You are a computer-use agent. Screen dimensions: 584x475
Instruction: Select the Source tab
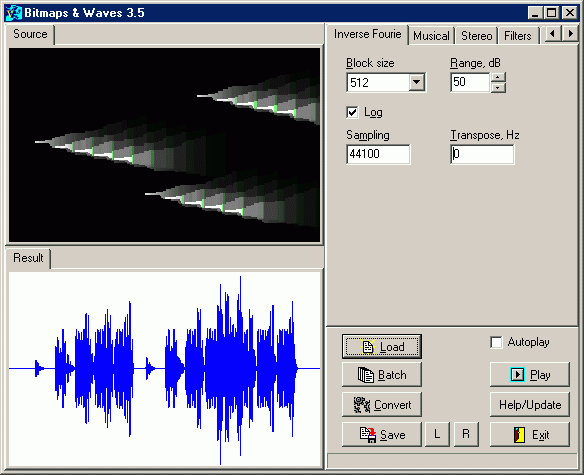click(x=30, y=34)
